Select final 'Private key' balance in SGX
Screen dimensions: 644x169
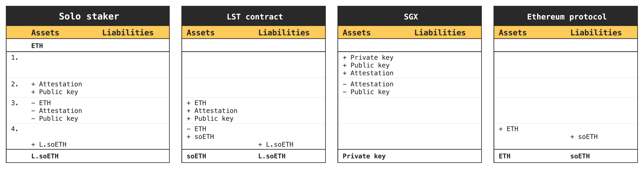364,156
